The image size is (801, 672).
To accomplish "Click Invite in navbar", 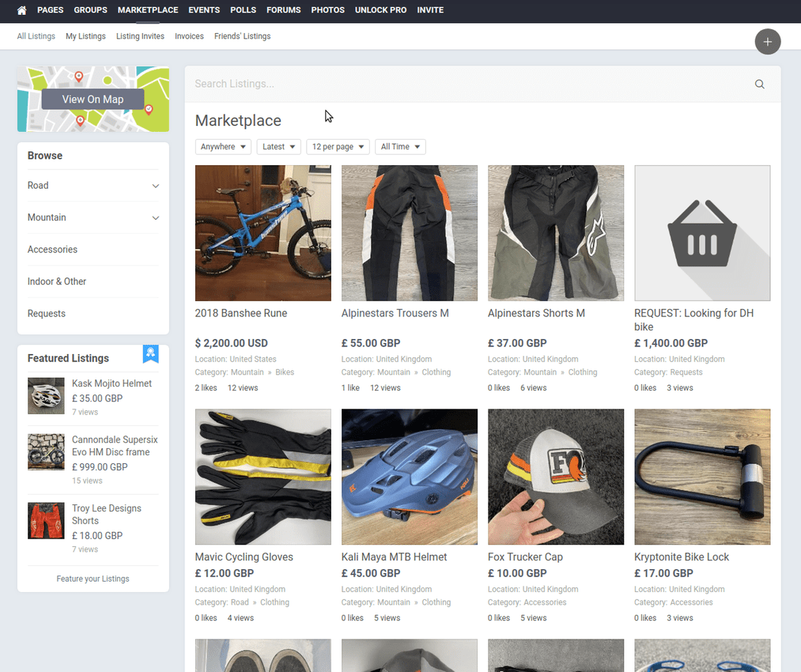I will click(430, 10).
